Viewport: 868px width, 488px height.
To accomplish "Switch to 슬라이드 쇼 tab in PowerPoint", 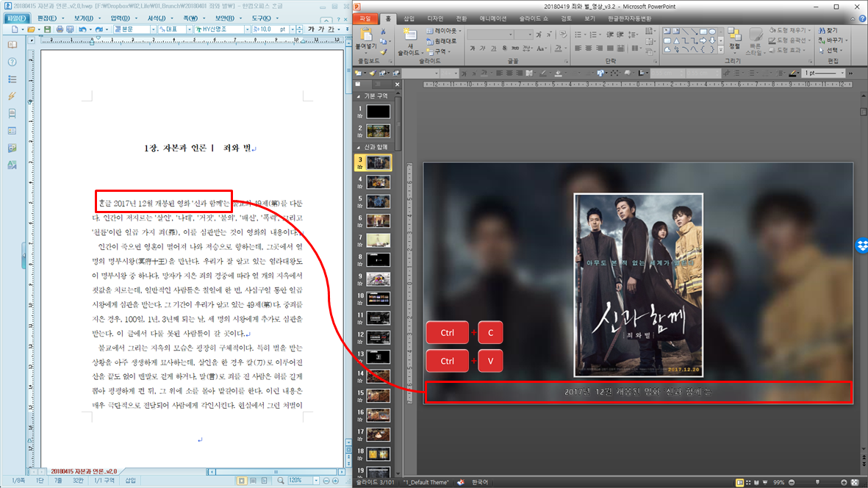I will click(534, 18).
